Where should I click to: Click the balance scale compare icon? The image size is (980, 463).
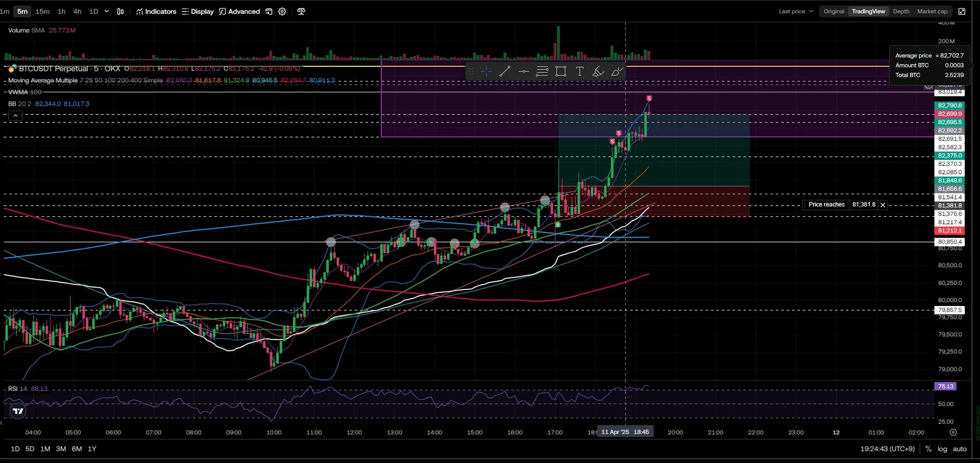tap(301, 11)
